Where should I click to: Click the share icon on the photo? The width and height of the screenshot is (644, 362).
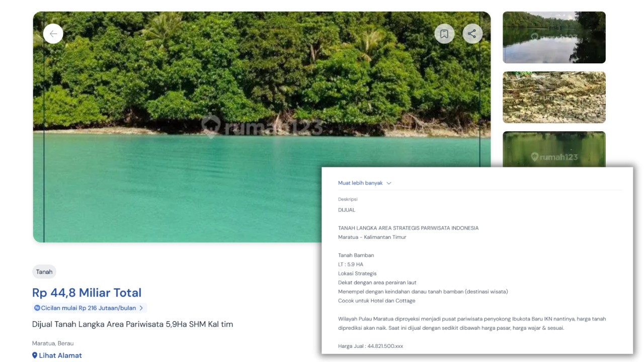click(472, 34)
